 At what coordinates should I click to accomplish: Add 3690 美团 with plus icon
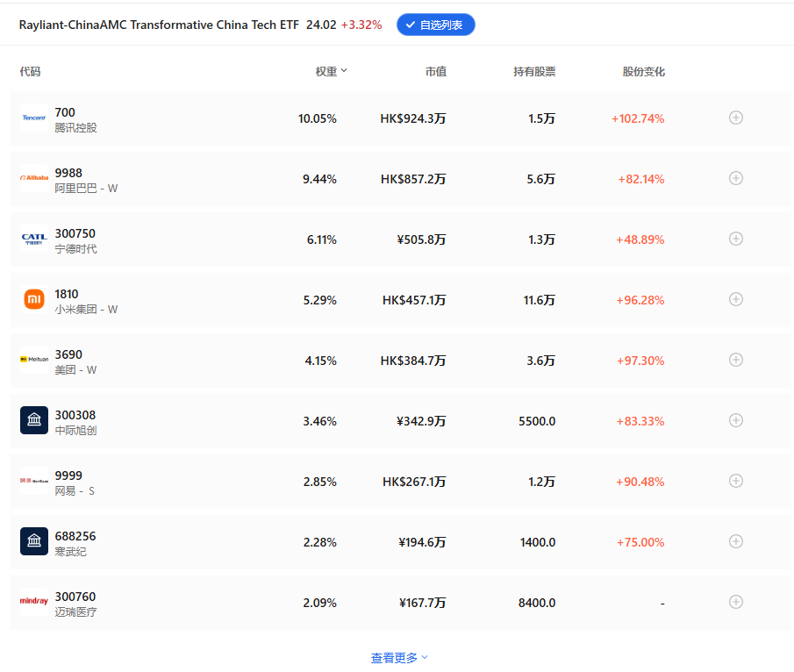[736, 360]
